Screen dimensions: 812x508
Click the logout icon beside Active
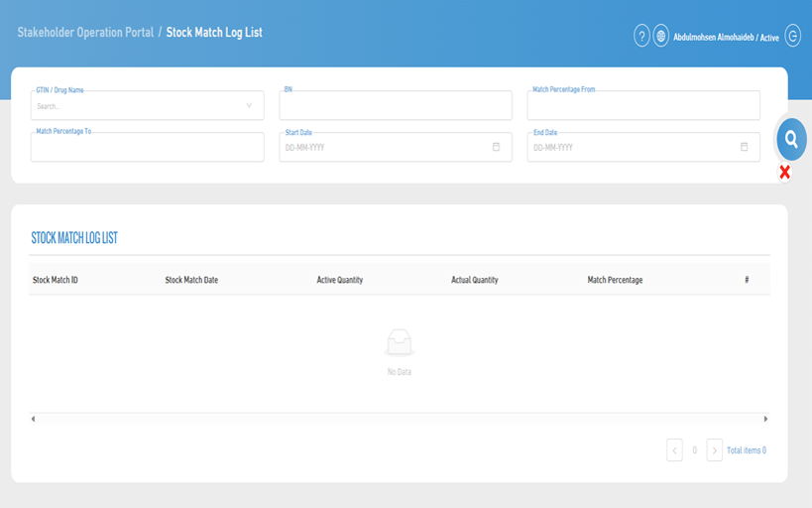click(x=793, y=36)
